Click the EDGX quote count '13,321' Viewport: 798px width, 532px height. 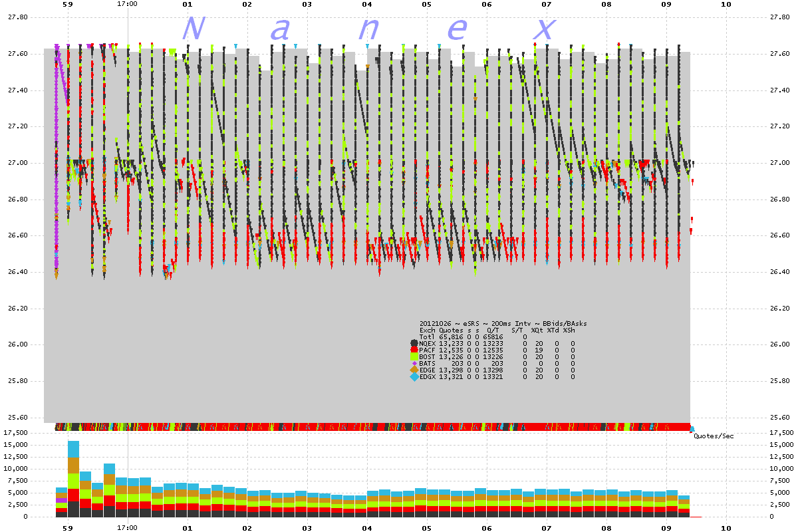pyautogui.click(x=450, y=376)
